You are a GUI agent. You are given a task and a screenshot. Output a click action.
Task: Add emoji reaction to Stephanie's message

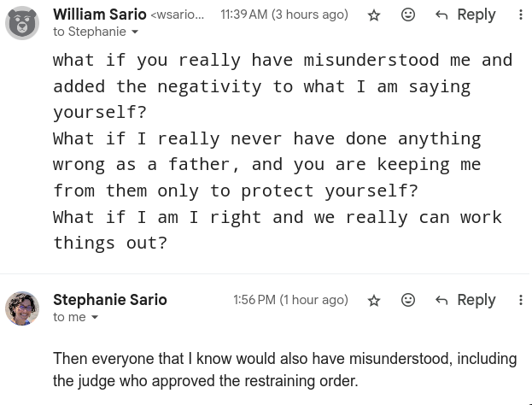coord(408,300)
